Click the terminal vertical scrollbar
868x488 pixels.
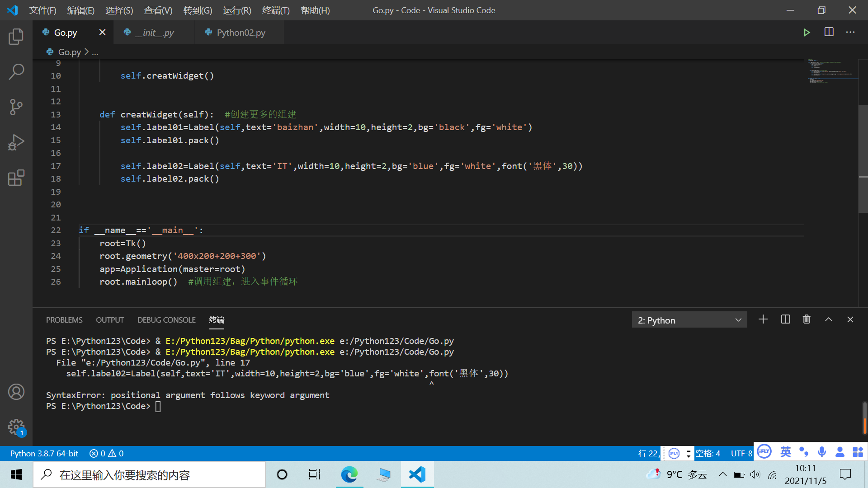point(864,418)
